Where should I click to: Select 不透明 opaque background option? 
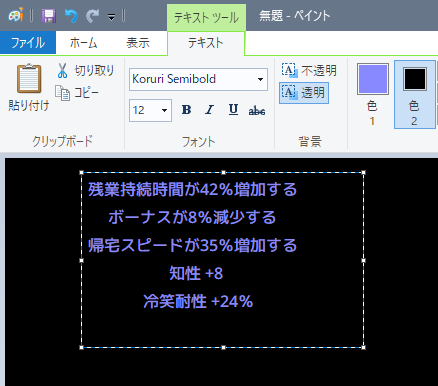[309, 70]
